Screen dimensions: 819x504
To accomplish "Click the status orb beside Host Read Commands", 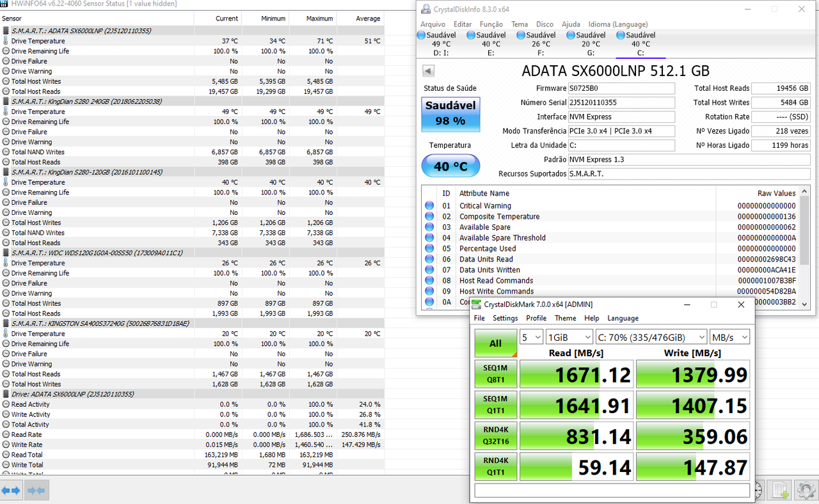I will pyautogui.click(x=429, y=281).
